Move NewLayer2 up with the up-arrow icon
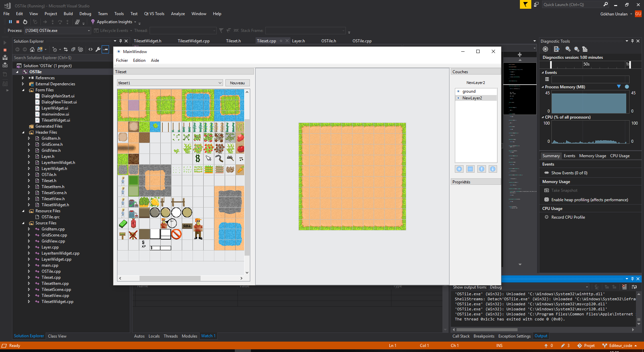This screenshot has height=352, width=644. click(x=481, y=169)
